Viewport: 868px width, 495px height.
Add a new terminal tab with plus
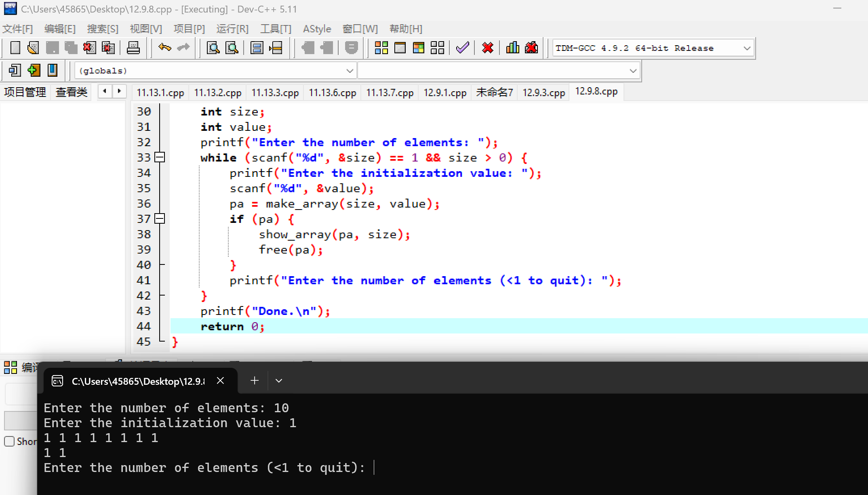coord(255,381)
